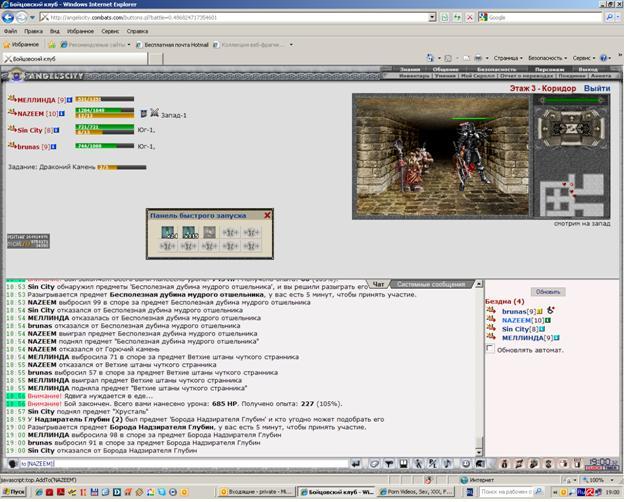The width and height of the screenshot is (625, 502).
Task: Click the desktop search field in taskbar
Action: 506,492
